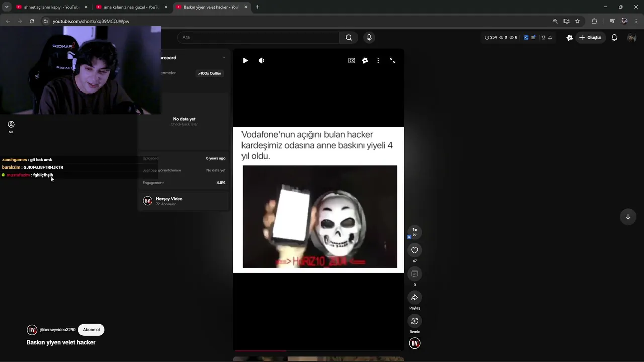Click the HV channel avatar next to the handle
644x362 pixels.
tap(32, 330)
